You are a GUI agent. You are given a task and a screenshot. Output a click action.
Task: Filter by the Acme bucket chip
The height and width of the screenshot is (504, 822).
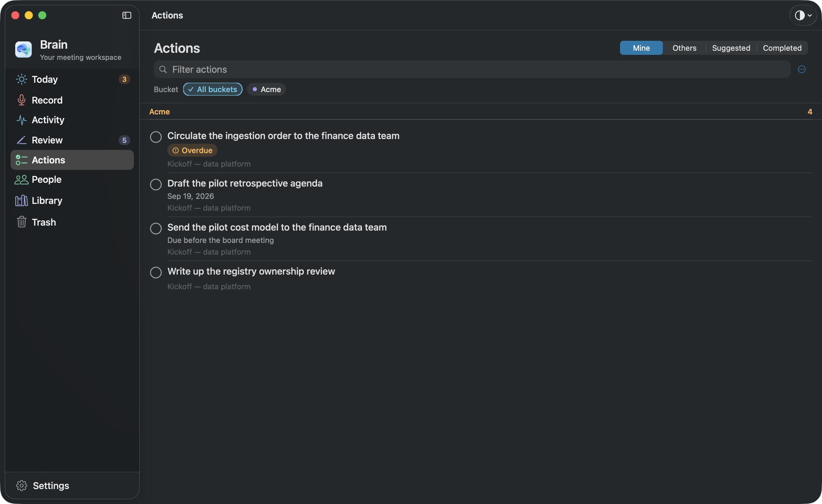[267, 89]
